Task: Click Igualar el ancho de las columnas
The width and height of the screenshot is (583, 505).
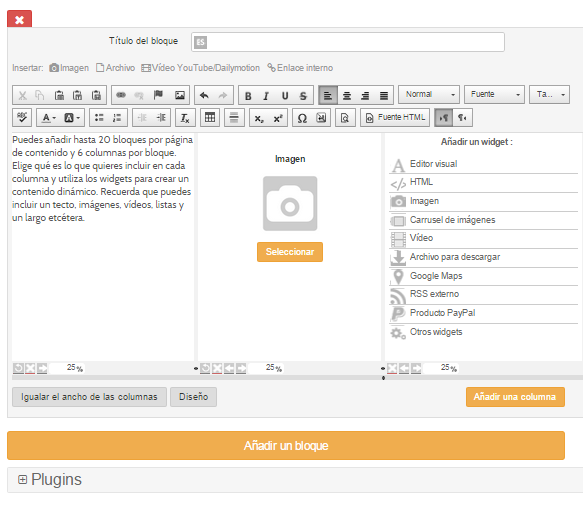Action: 89,397
